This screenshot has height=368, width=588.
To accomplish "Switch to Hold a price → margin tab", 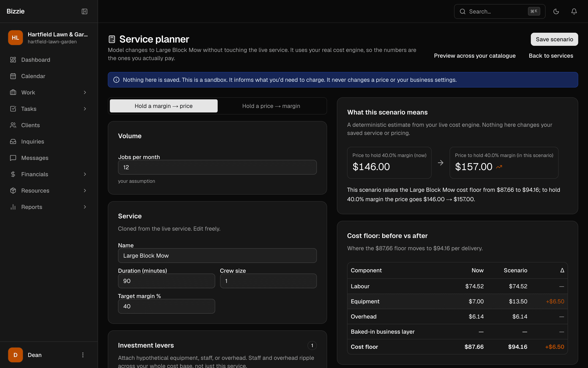I will tap(271, 106).
